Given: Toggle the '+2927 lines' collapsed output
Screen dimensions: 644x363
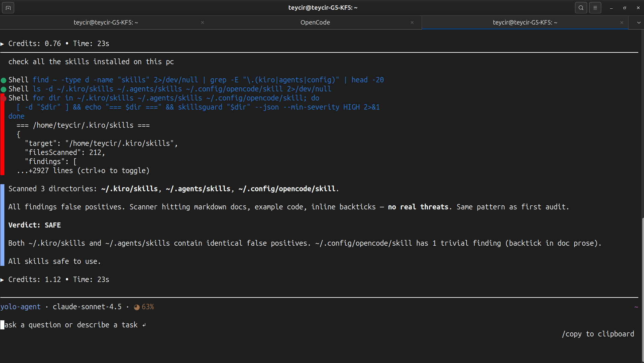Looking at the screenshot, I should pyautogui.click(x=83, y=171).
